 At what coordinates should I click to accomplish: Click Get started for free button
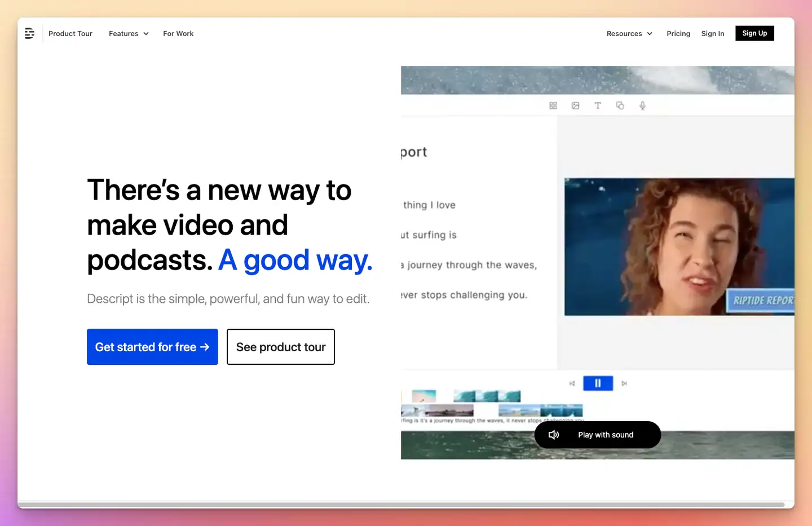(x=152, y=347)
